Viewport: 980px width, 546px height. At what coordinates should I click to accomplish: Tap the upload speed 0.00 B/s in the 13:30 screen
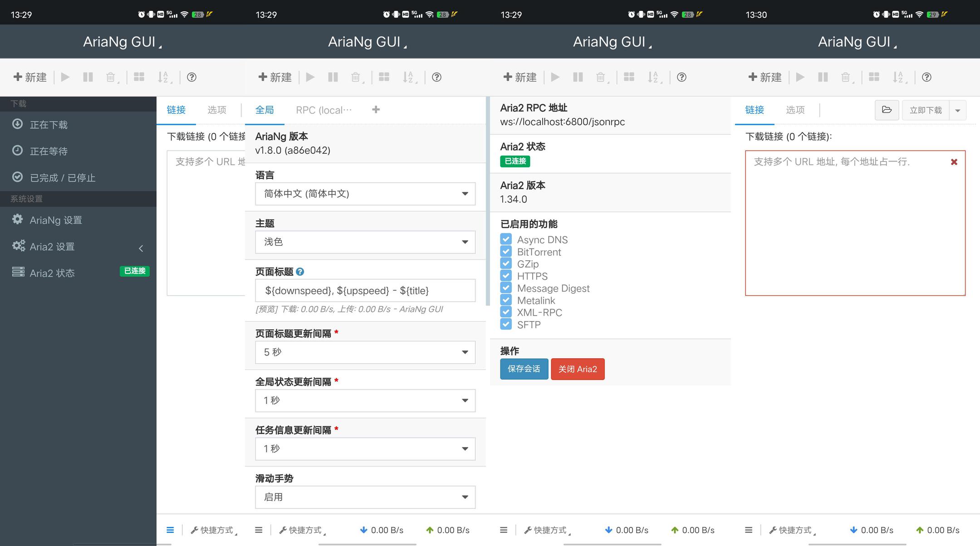click(x=938, y=530)
